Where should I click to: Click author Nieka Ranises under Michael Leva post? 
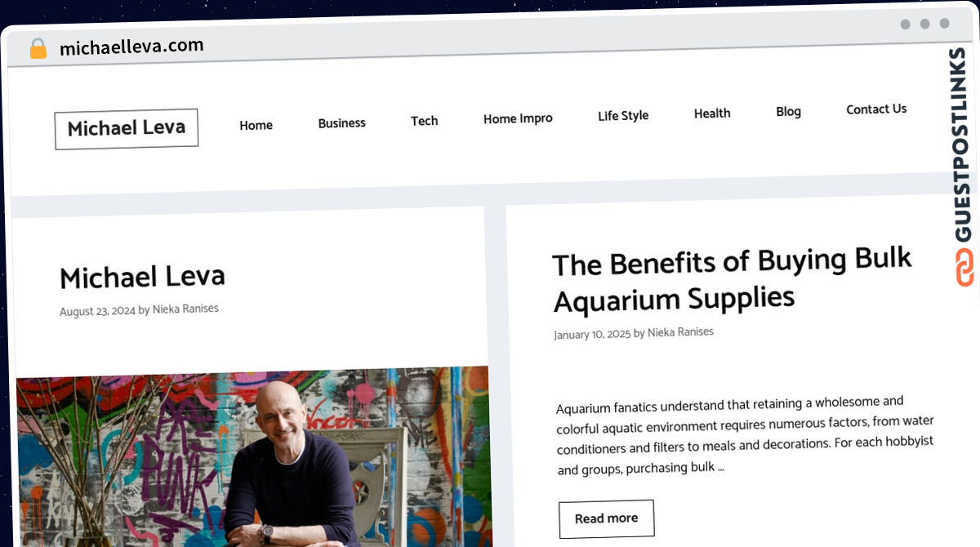[x=185, y=309]
